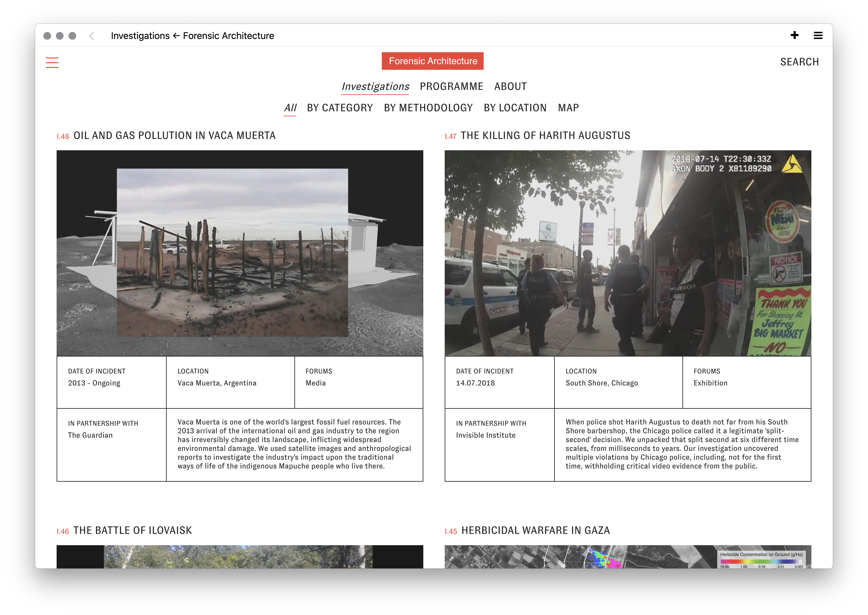Click the plus icon in title bar

coord(794,35)
